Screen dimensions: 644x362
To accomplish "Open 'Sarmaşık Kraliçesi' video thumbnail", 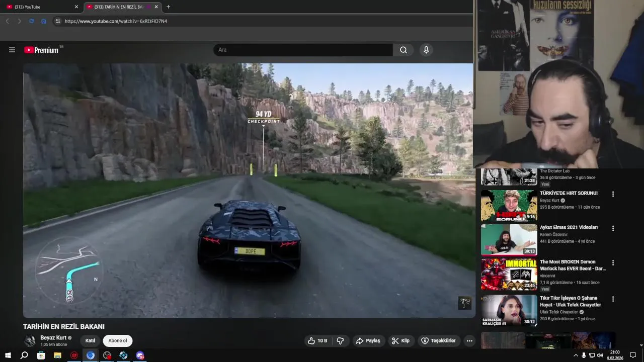I will (x=509, y=310).
